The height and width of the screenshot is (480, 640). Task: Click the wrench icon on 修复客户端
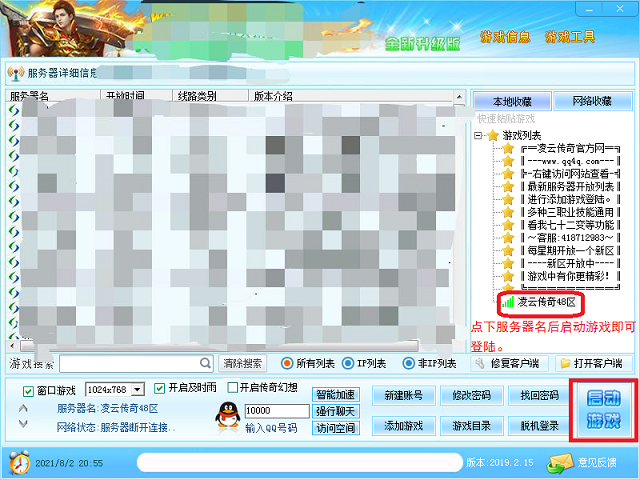(x=480, y=363)
